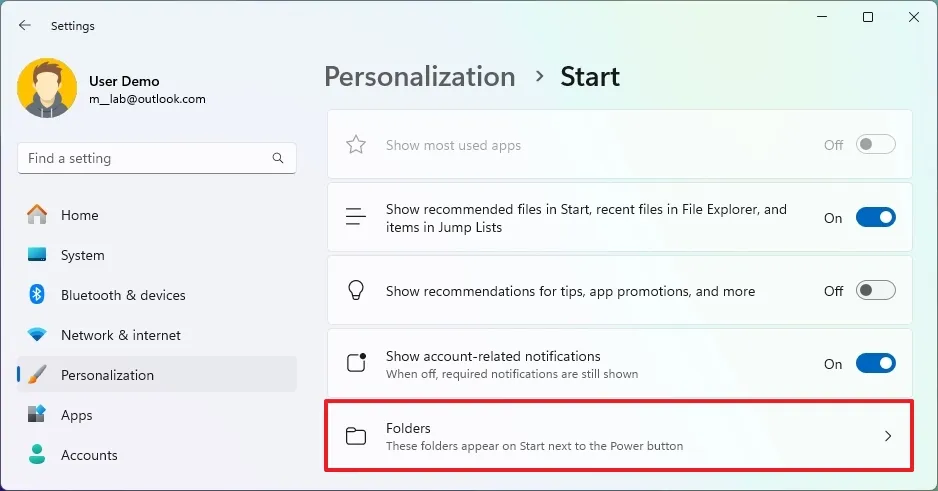Select Personalization in the sidebar

pyautogui.click(x=107, y=375)
